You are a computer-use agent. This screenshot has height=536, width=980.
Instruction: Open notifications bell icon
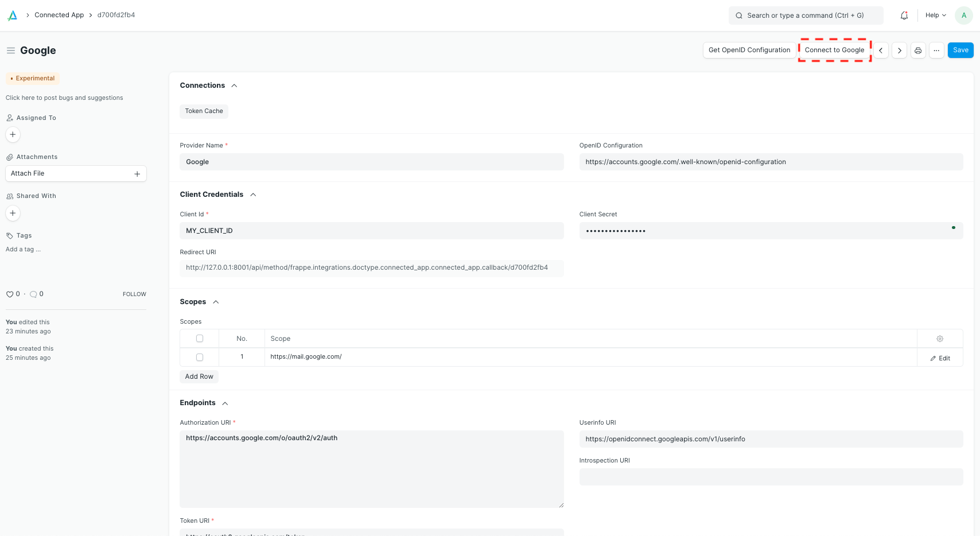click(904, 15)
